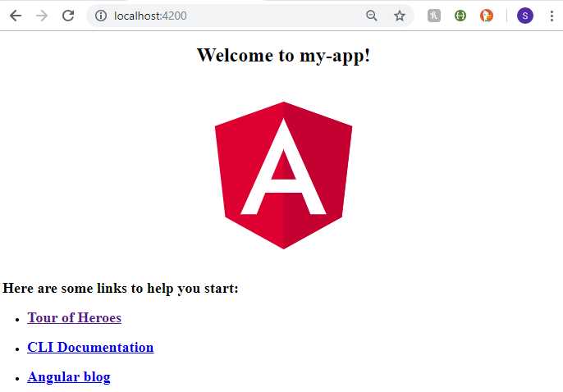The image size is (563, 392).
Task: Open the purple S profile avatar
Action: (x=525, y=16)
